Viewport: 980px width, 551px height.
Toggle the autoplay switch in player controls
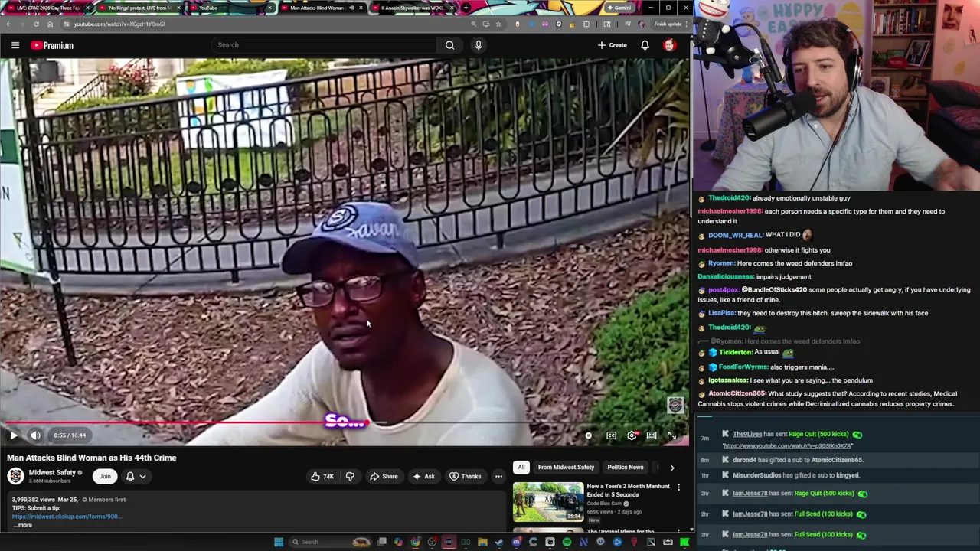(589, 435)
